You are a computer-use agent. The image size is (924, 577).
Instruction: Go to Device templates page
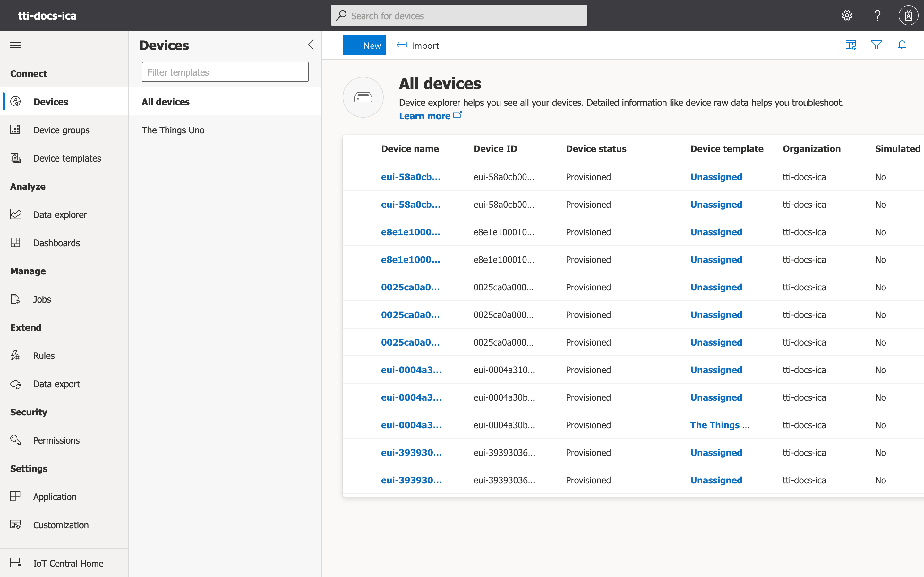coord(67,158)
